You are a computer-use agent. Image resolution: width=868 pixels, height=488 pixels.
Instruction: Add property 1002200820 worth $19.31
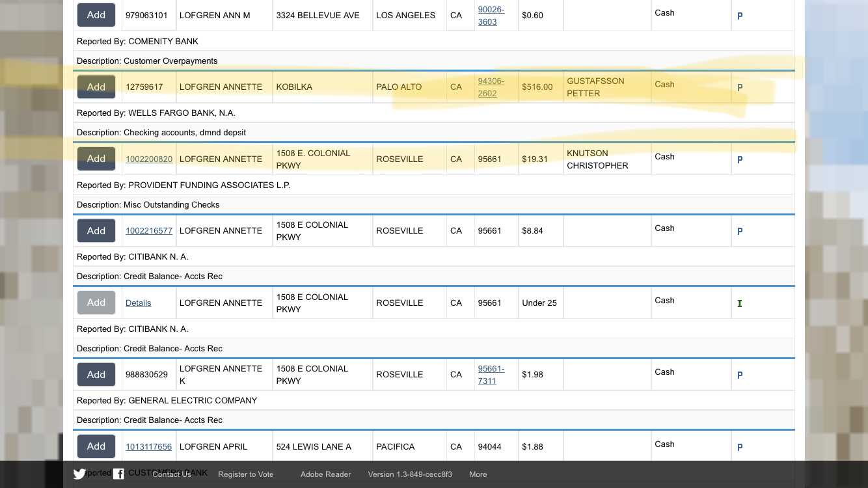point(96,159)
